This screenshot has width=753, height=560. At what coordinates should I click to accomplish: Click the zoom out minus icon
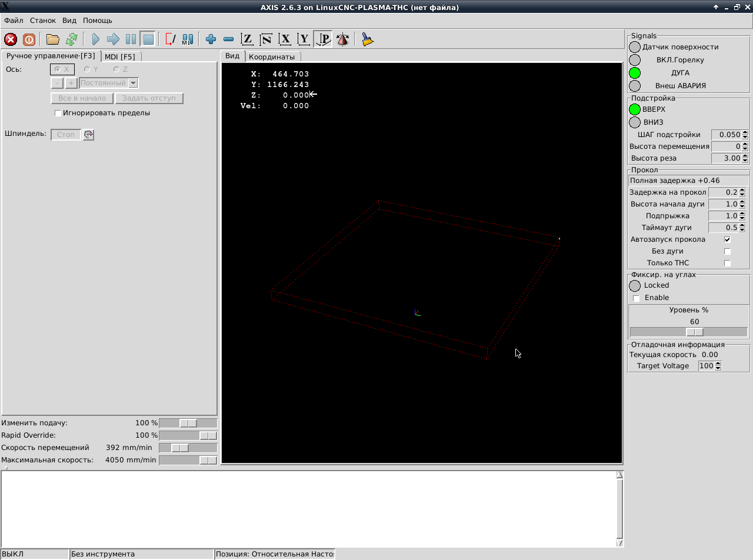point(229,39)
